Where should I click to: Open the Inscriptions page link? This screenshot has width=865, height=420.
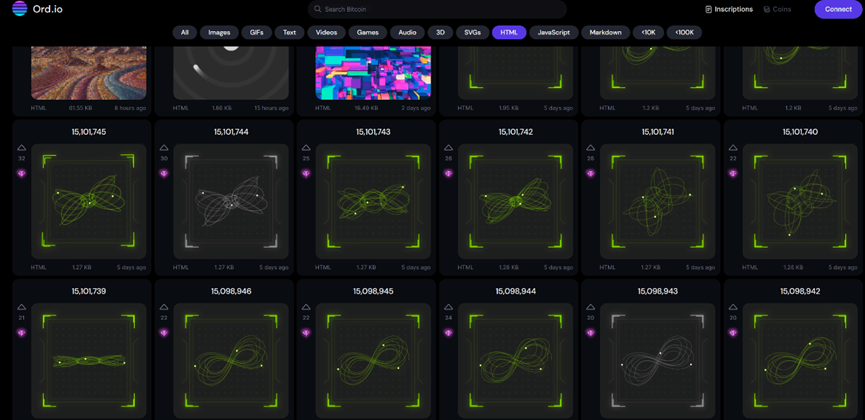pyautogui.click(x=729, y=9)
